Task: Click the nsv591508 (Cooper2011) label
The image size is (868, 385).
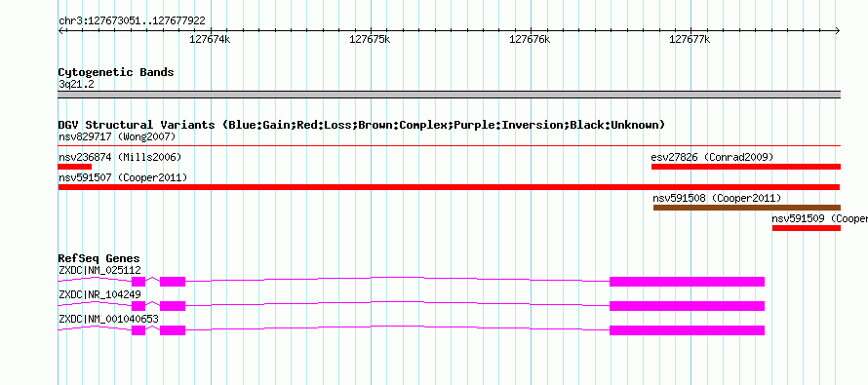Action: tap(717, 198)
